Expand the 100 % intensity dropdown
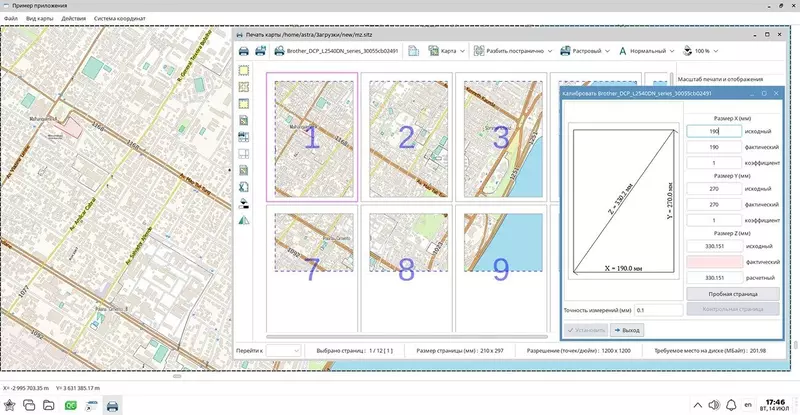The image size is (800, 415). [716, 51]
